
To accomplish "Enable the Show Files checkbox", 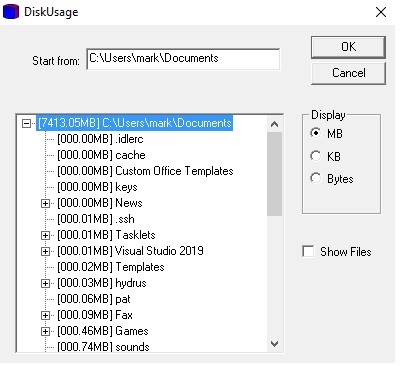I will (308, 251).
